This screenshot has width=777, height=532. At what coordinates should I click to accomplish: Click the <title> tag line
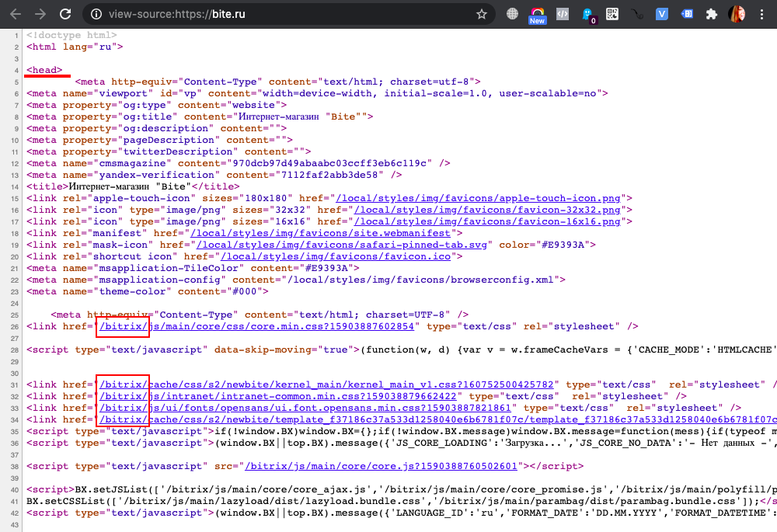133,186
